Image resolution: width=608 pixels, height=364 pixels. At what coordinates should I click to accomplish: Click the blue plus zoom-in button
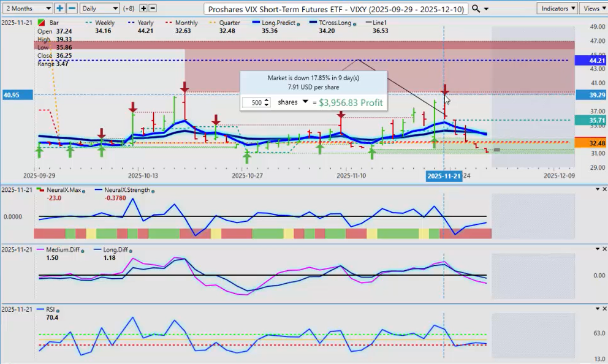59,8
